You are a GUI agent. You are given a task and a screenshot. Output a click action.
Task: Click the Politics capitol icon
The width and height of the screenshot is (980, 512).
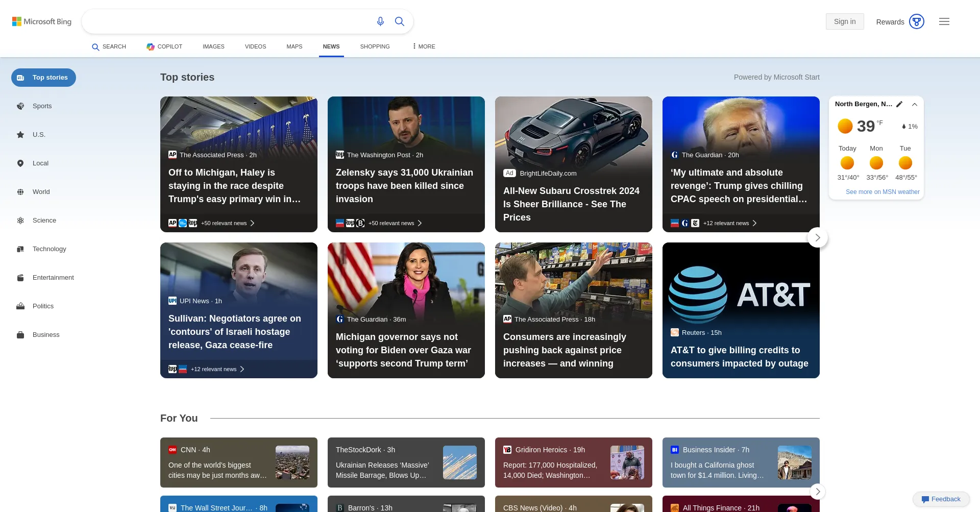(20, 306)
